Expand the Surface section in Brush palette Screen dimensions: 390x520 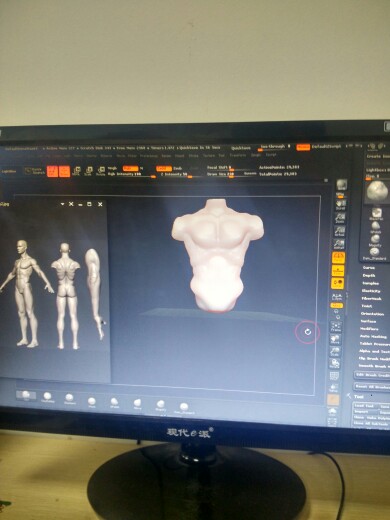[x=368, y=321]
